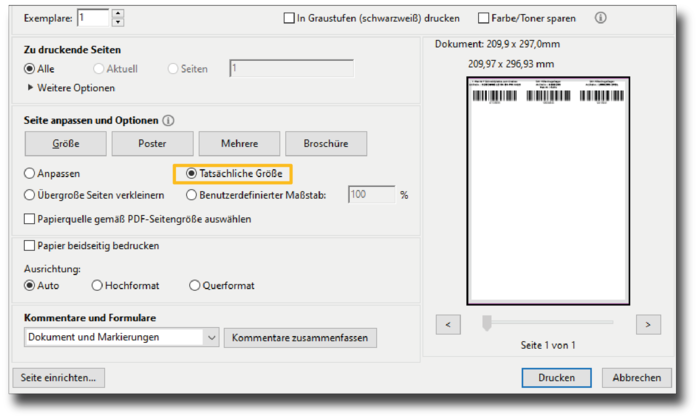Decrease Exemplare with the down spinner arrow
Viewport: 700px width, 418px height.
pyautogui.click(x=118, y=22)
